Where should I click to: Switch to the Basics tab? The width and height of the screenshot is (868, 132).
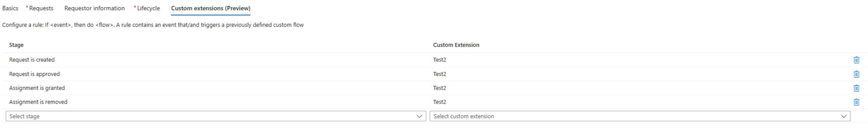pos(10,8)
